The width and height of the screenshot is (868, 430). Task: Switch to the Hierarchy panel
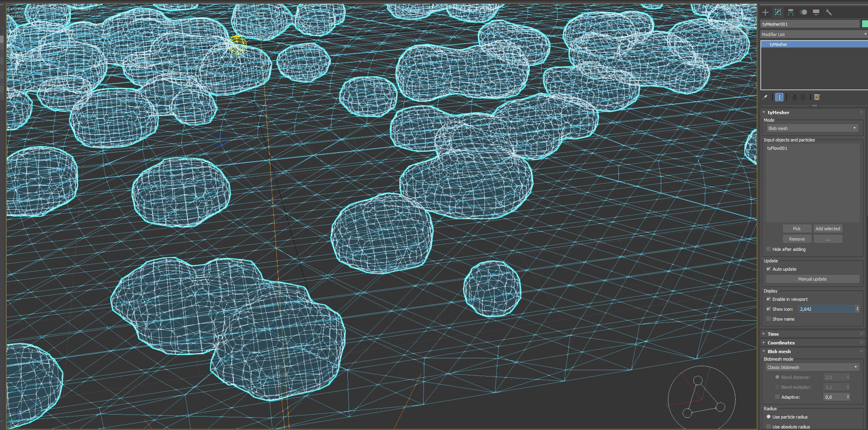point(791,12)
